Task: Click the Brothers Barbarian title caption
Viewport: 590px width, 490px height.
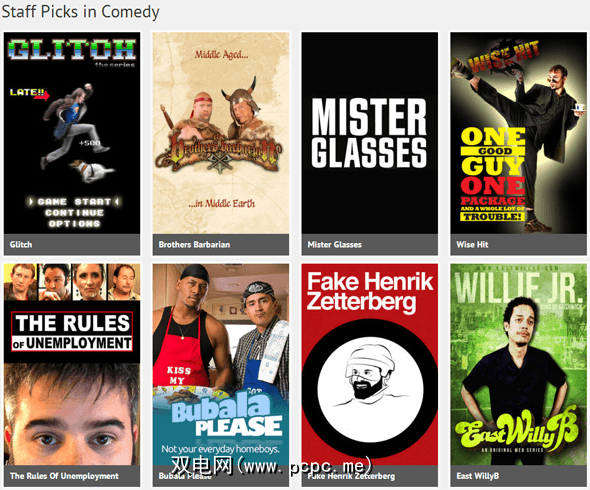Action: pos(194,245)
